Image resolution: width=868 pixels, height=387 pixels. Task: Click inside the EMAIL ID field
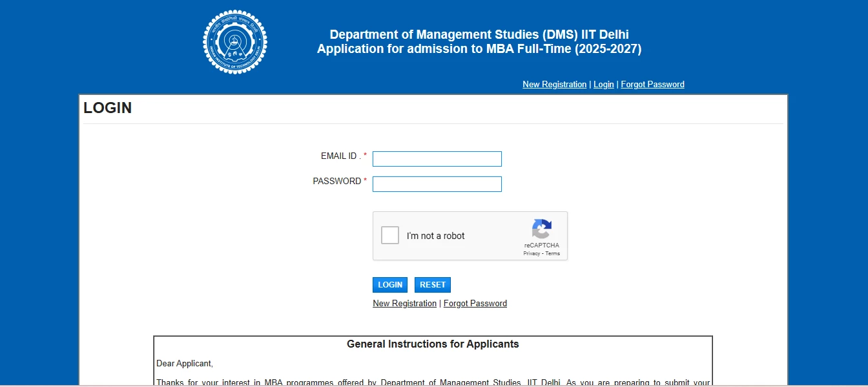437,158
